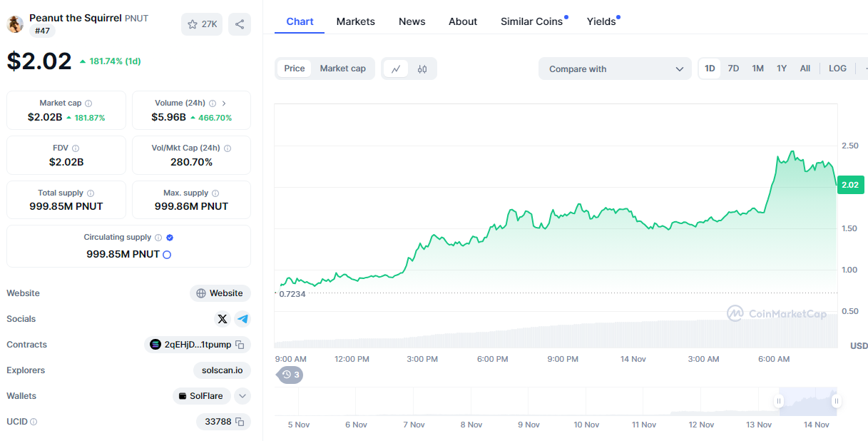Select the Price chart toggle

tap(295, 69)
